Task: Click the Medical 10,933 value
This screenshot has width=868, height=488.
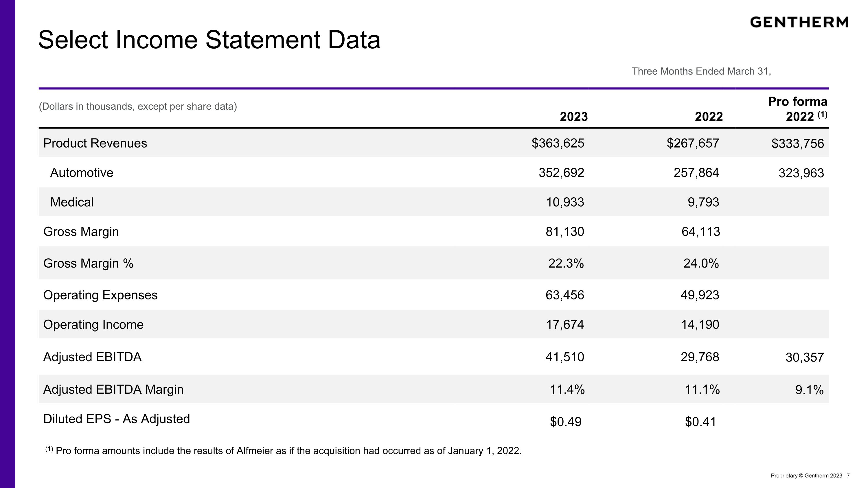Action: pyautogui.click(x=565, y=202)
